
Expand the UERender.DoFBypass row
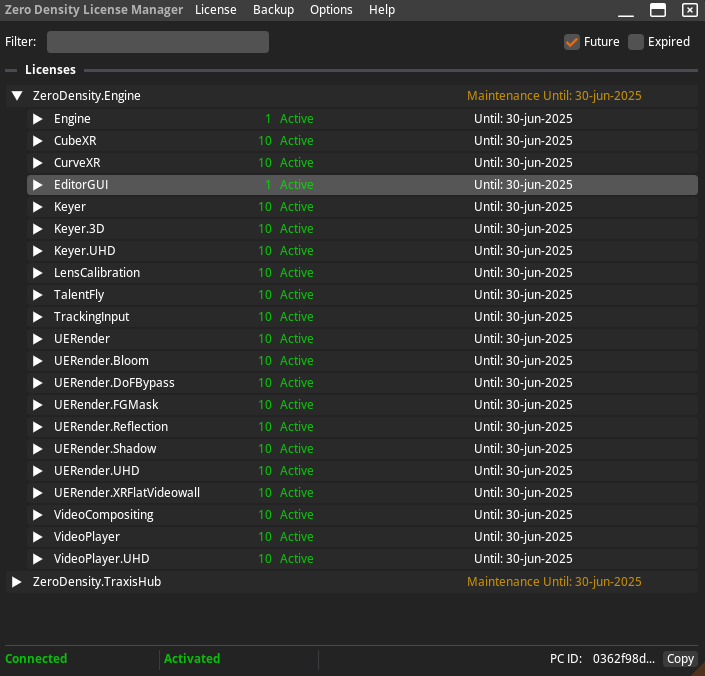pos(38,383)
